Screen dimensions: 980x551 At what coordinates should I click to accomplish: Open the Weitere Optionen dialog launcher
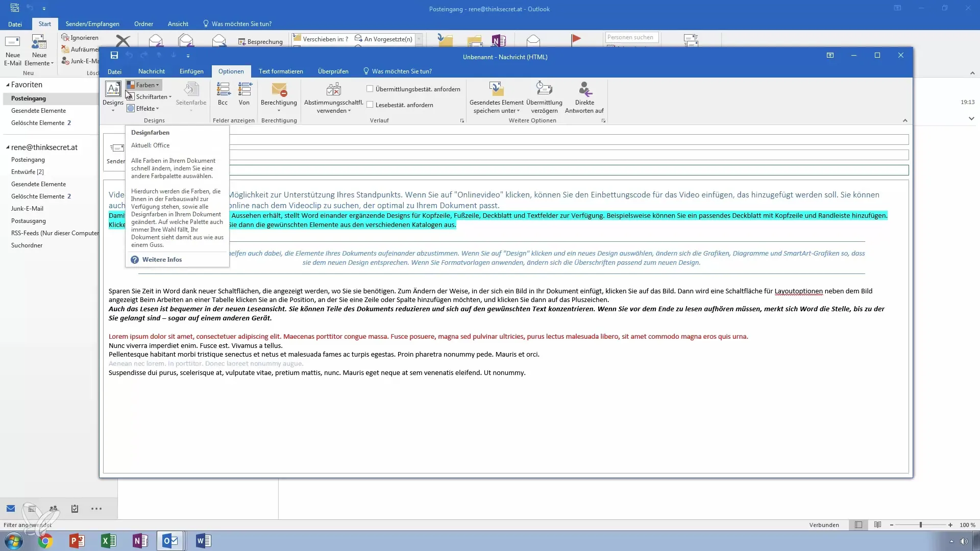click(603, 121)
